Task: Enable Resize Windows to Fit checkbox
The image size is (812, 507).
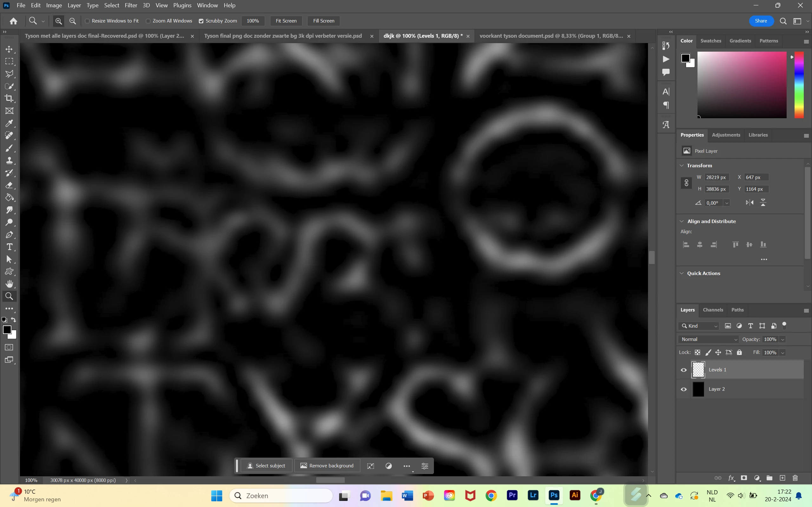Action: point(87,21)
